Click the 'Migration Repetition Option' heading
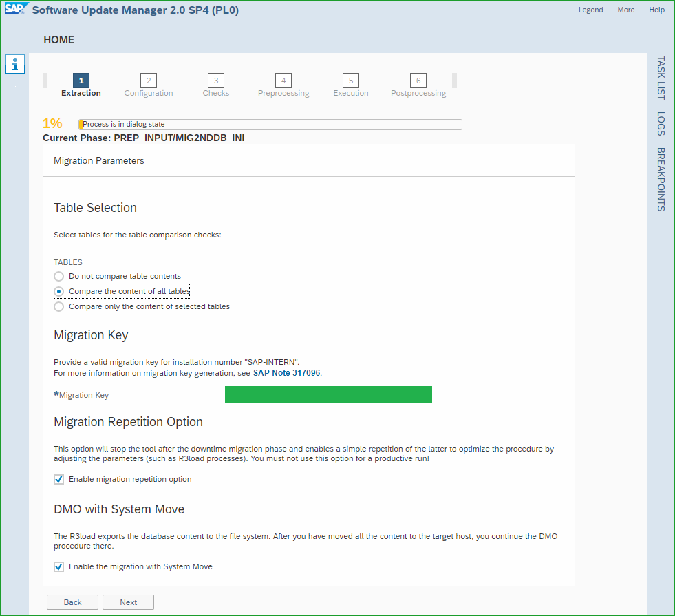Viewport: 675px width, 616px height. coord(128,422)
